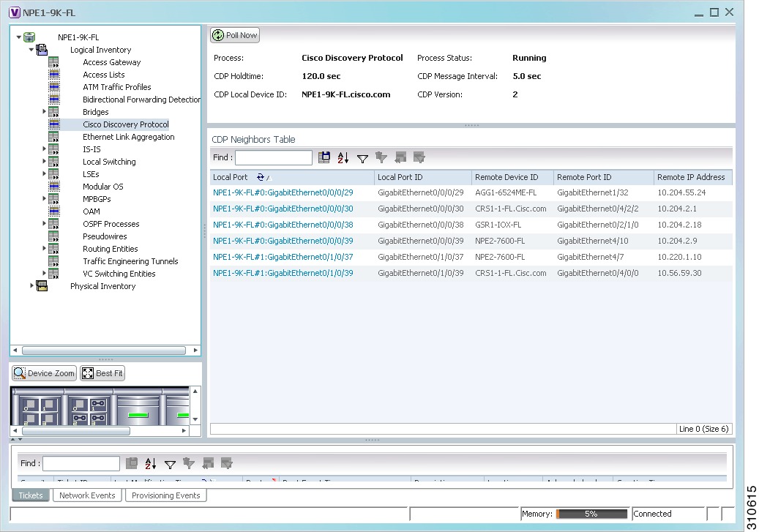This screenshot has width=759, height=532.
Task: Expand the Physical Inventory branch
Action: click(31, 285)
